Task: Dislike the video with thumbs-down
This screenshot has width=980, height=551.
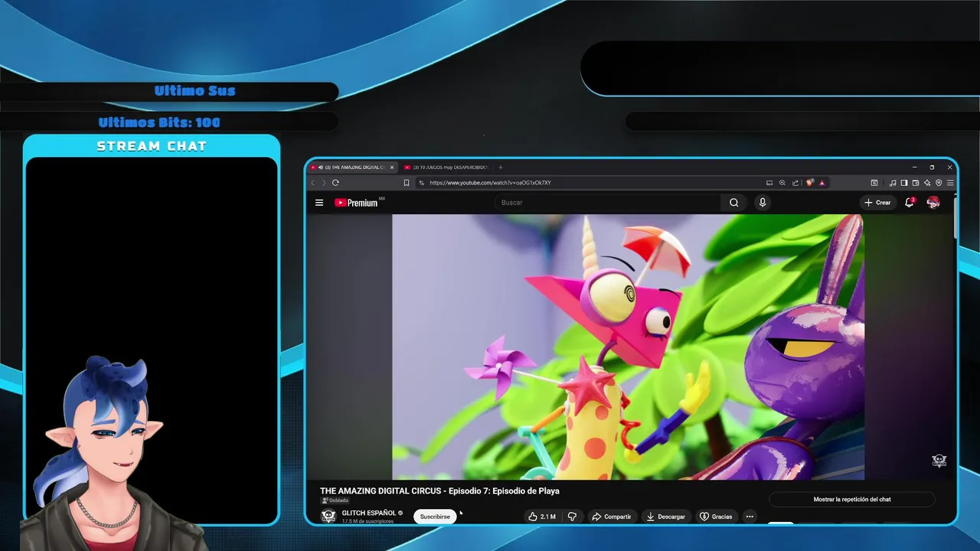Action: pos(572,517)
